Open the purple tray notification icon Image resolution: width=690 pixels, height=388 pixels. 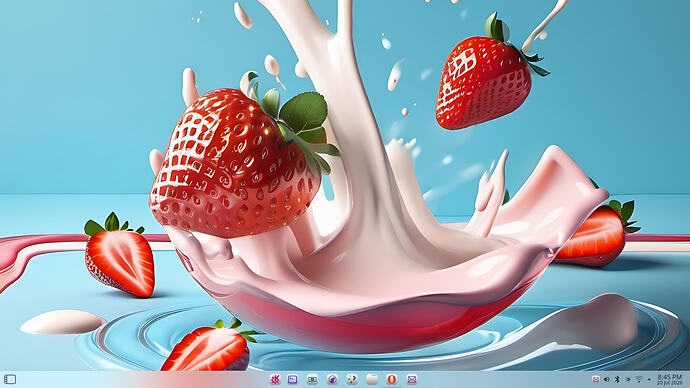[x=596, y=379]
